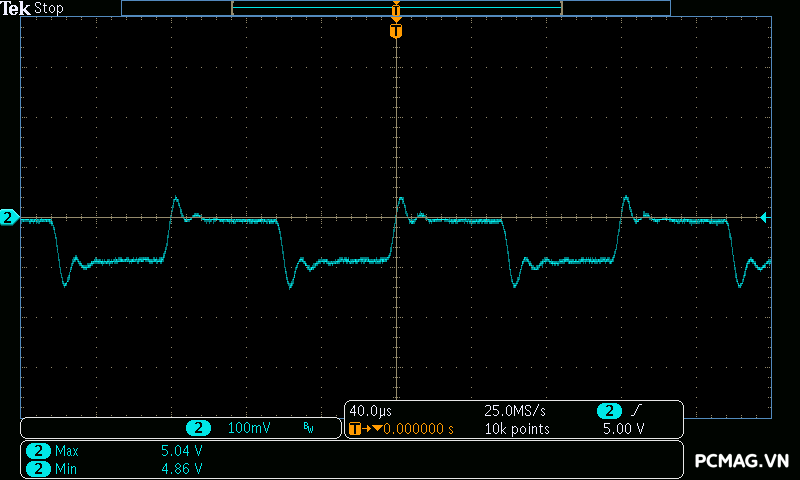Click the rising edge trigger slope icon
The width and height of the screenshot is (800, 480).
[636, 411]
